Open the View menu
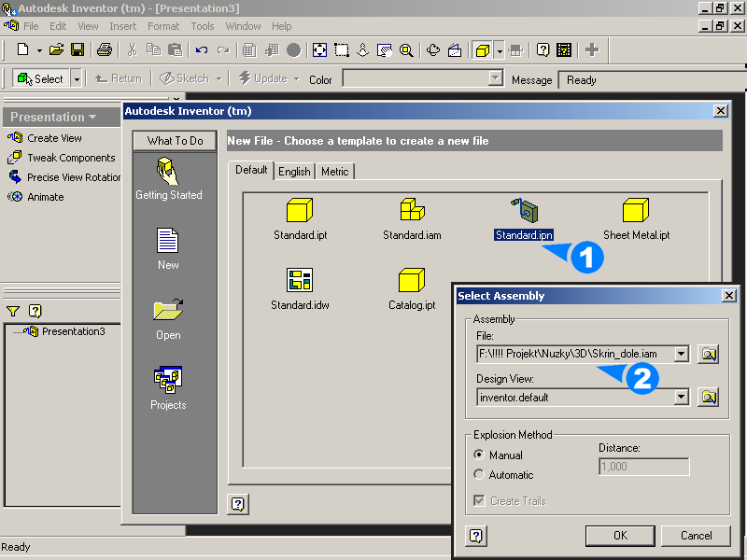Screen dimensions: 747x560 click(x=88, y=26)
